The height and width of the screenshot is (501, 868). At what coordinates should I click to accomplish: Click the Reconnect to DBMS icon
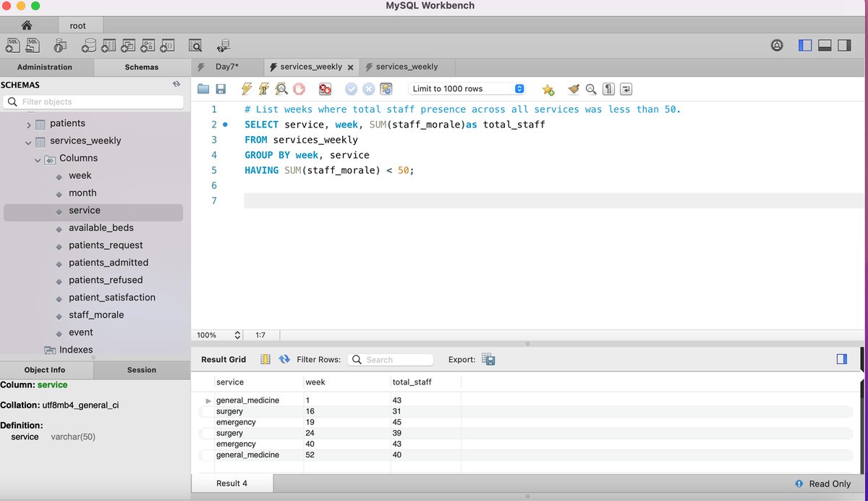pos(223,45)
